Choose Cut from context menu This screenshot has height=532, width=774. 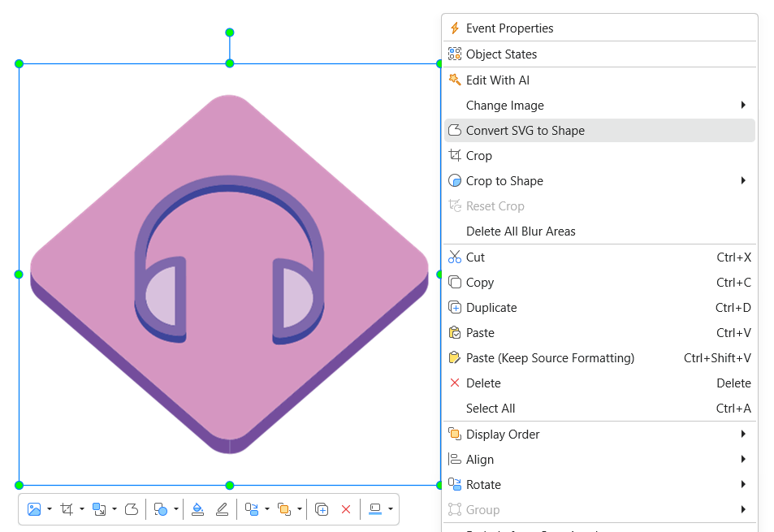[599, 257]
